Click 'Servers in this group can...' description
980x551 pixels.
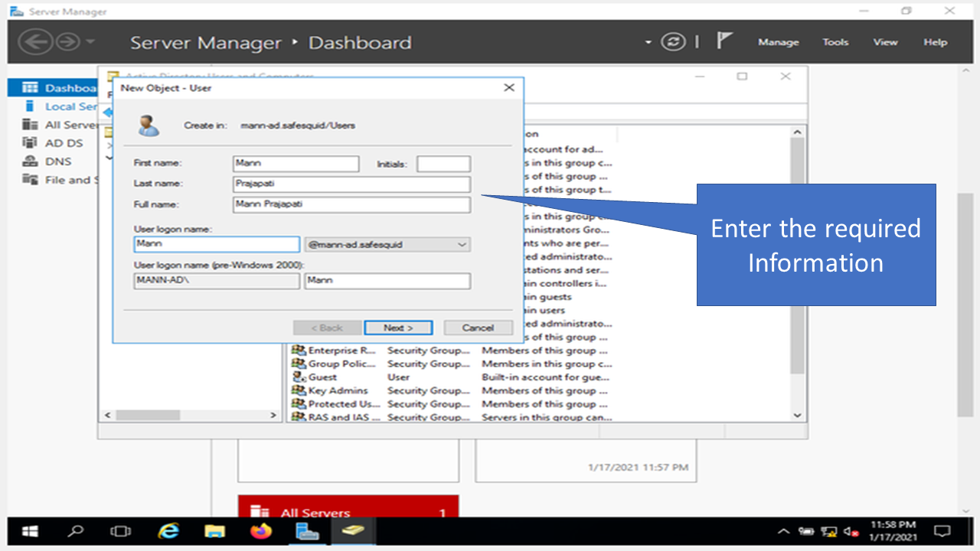pos(546,417)
